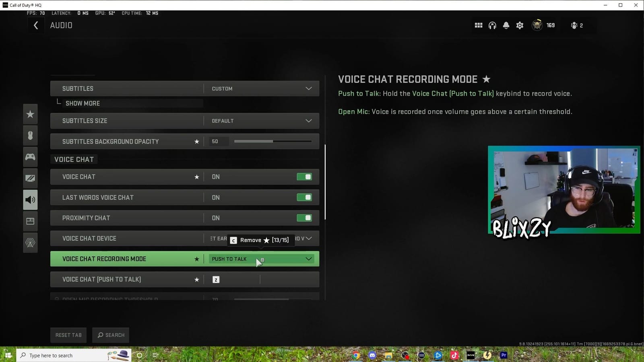Turn off Last Words Voice Chat
The height and width of the screenshot is (362, 644).
click(x=305, y=197)
